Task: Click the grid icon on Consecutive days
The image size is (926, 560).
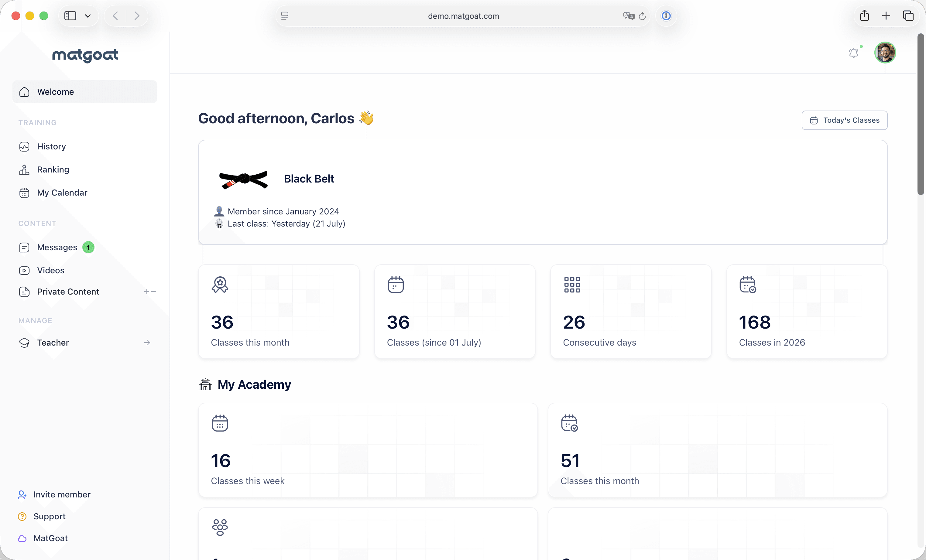Action: point(572,285)
